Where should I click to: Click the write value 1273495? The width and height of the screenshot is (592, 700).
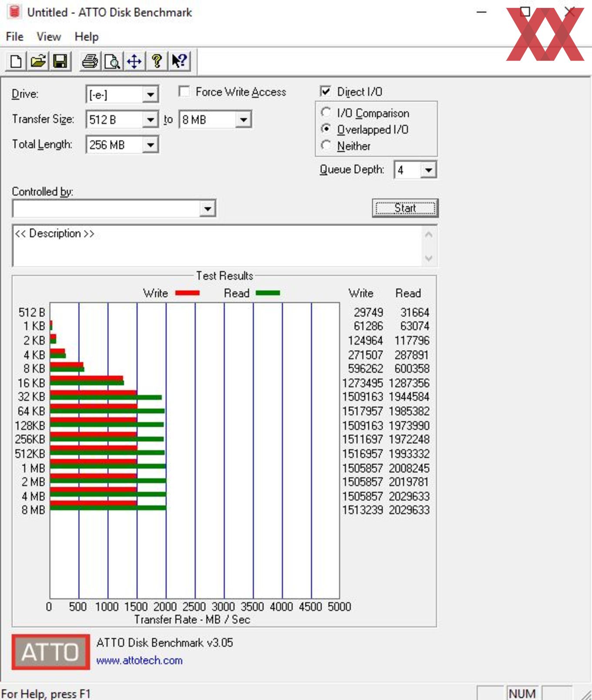(363, 383)
